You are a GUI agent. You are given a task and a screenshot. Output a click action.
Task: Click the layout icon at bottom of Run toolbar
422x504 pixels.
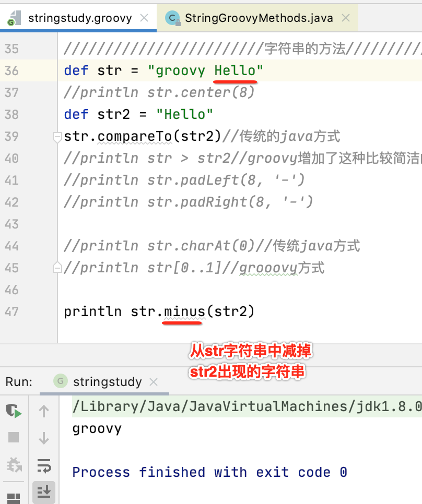14,498
